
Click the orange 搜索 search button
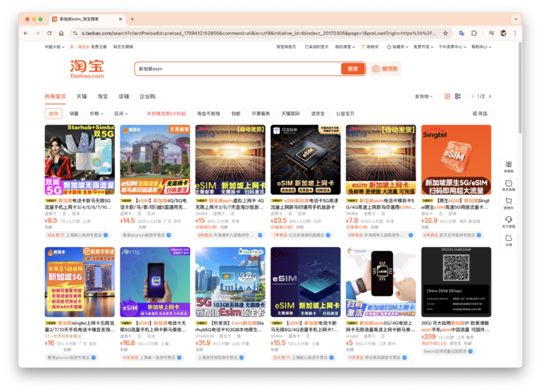(353, 69)
